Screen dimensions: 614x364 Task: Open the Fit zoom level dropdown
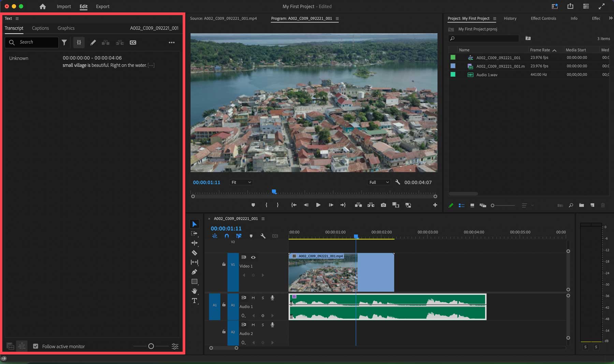point(241,182)
